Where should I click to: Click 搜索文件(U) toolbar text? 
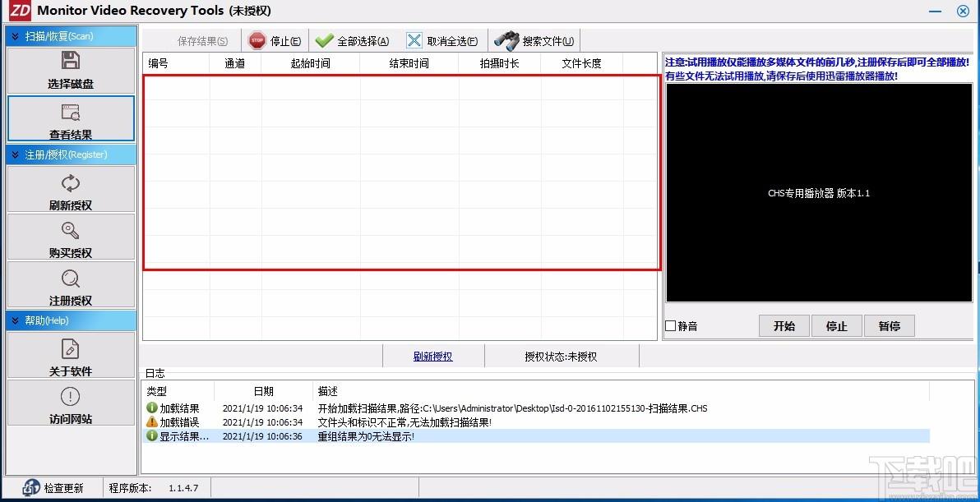[x=548, y=42]
